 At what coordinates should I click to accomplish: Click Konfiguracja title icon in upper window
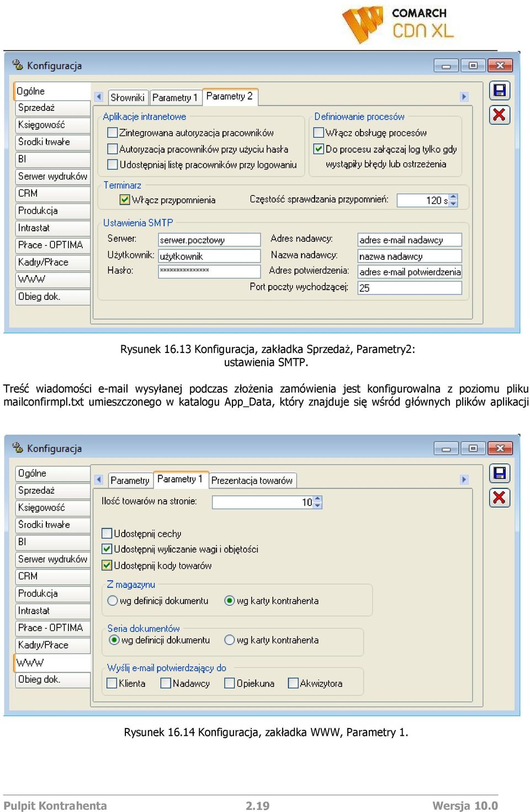click(x=18, y=65)
